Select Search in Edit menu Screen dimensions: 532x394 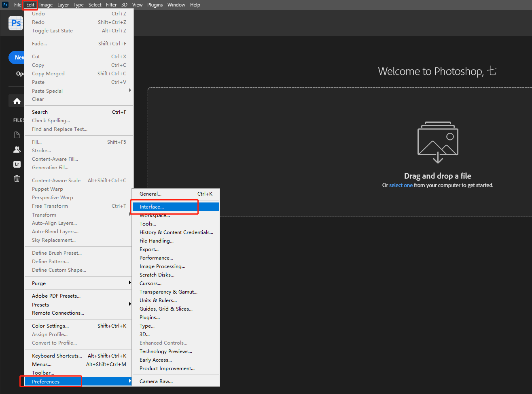pyautogui.click(x=79, y=112)
